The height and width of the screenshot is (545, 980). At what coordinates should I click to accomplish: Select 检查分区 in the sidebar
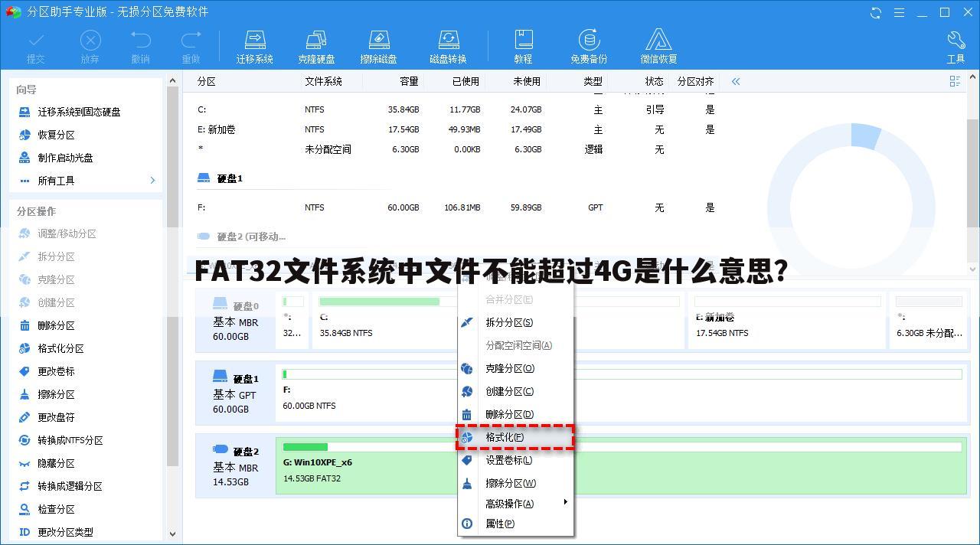pos(56,509)
